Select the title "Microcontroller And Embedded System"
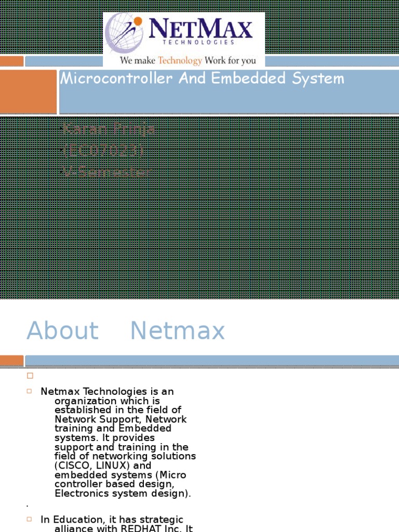This screenshot has height=532, width=399. (x=202, y=78)
